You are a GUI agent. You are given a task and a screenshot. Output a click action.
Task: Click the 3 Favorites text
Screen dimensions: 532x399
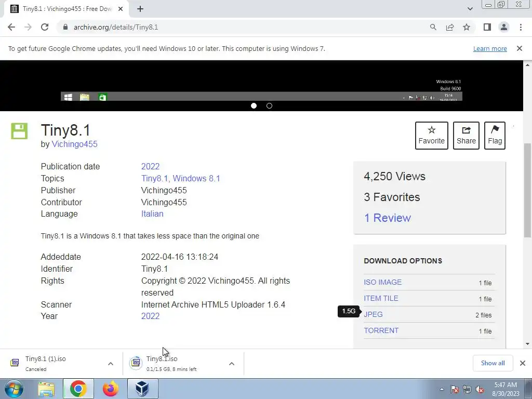click(392, 197)
